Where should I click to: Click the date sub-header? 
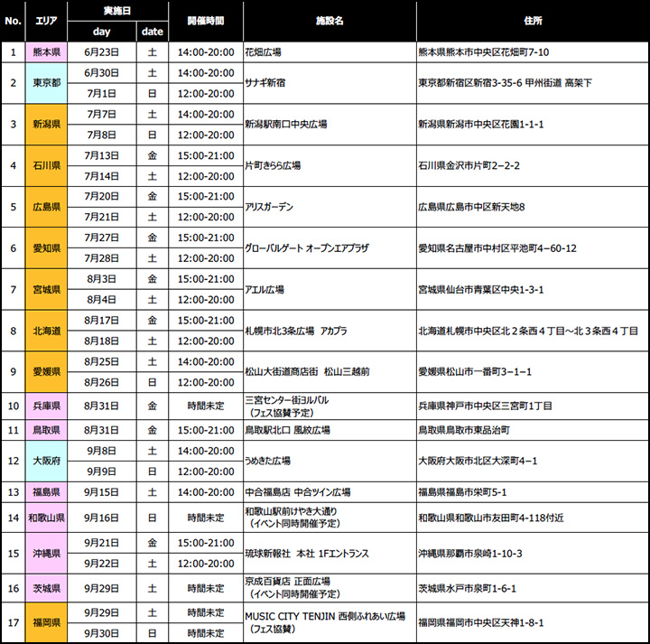click(x=153, y=32)
